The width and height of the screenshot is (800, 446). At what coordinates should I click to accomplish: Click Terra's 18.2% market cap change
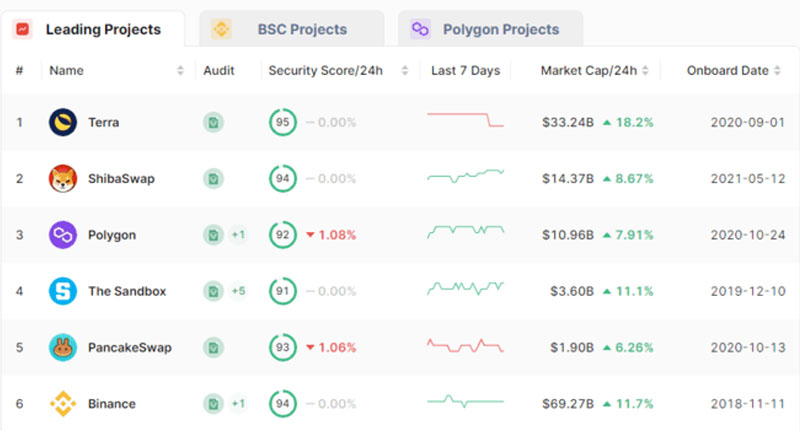(x=628, y=122)
